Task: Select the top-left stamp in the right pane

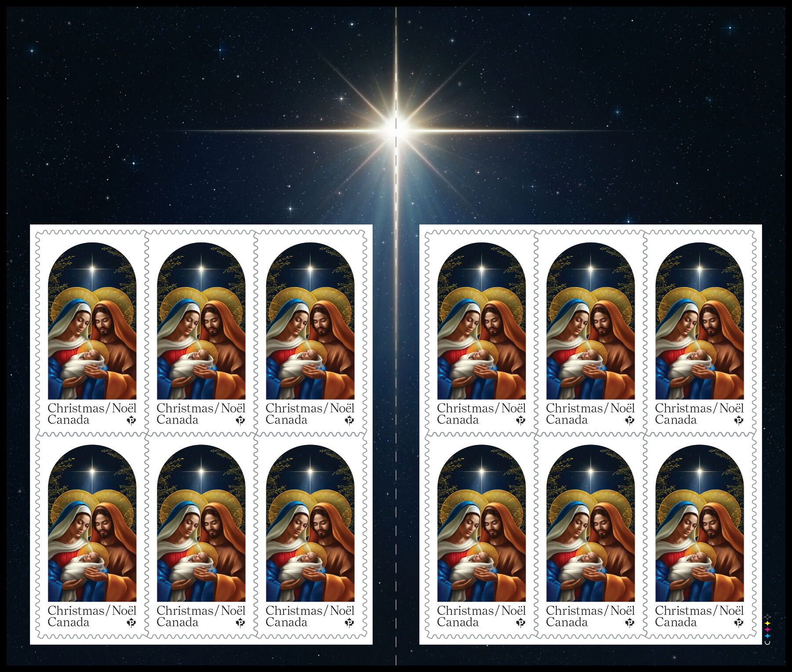Action: point(481,333)
